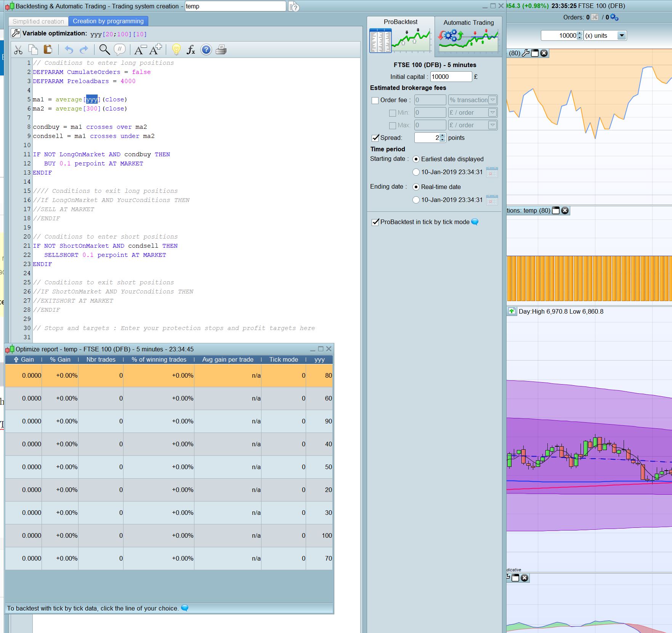Image resolution: width=672 pixels, height=633 pixels.
Task: Enable the Order fee checkbox
Action: (x=375, y=100)
